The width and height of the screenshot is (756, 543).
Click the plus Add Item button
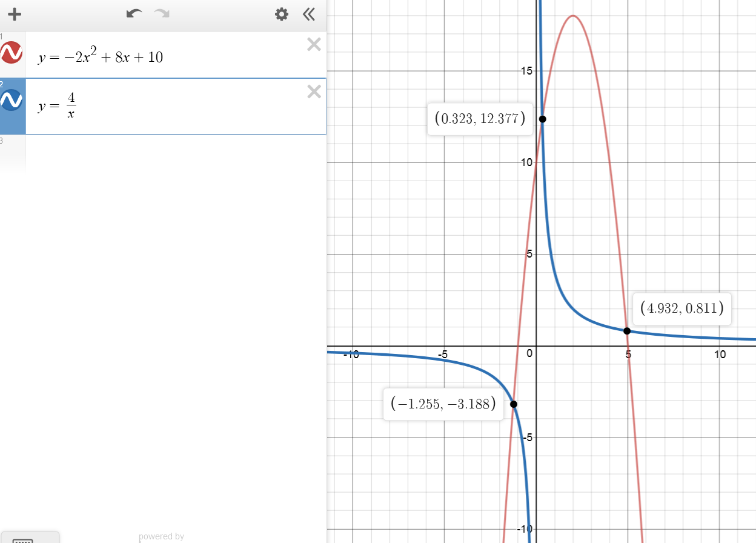click(x=15, y=15)
